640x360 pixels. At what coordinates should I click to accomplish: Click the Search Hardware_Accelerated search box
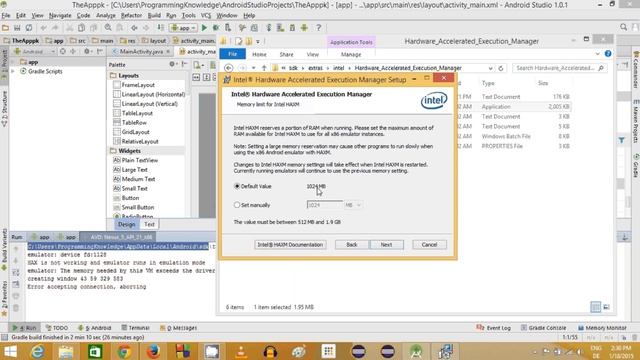click(559, 68)
